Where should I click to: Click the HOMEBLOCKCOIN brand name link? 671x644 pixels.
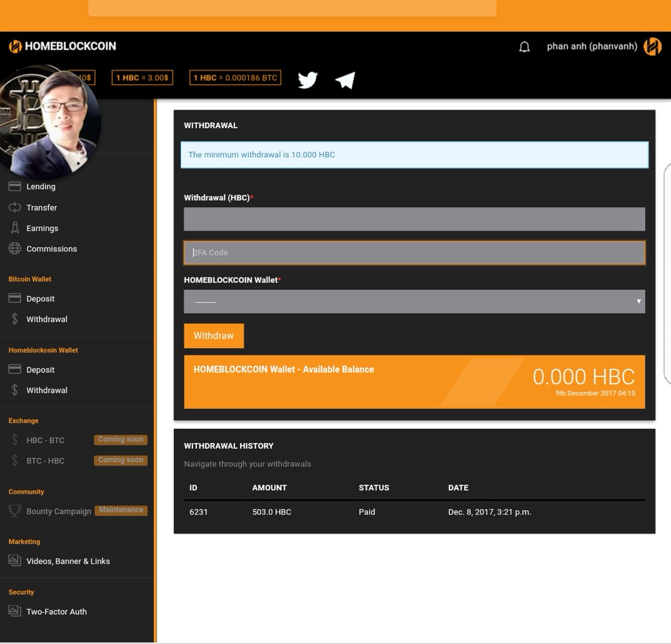(x=70, y=46)
